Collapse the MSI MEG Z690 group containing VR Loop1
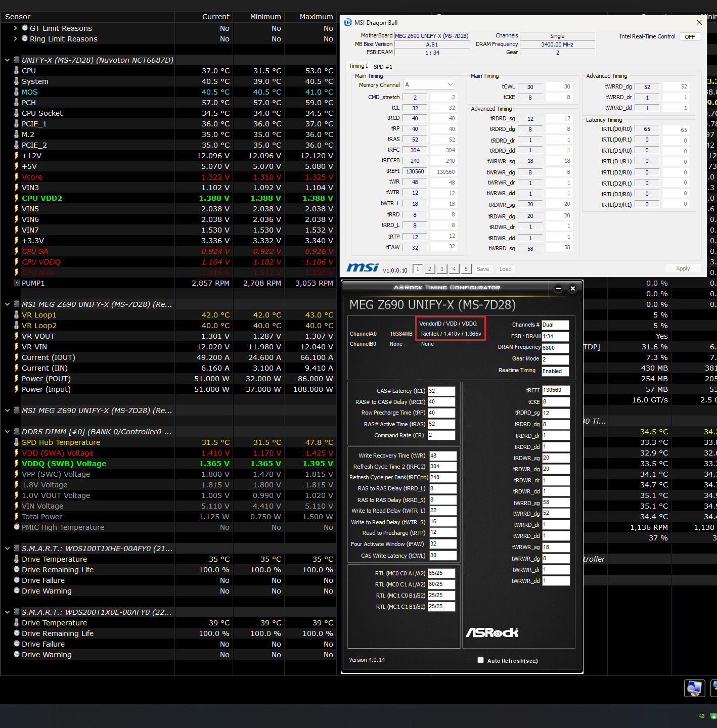717x728 pixels. coord(7,304)
